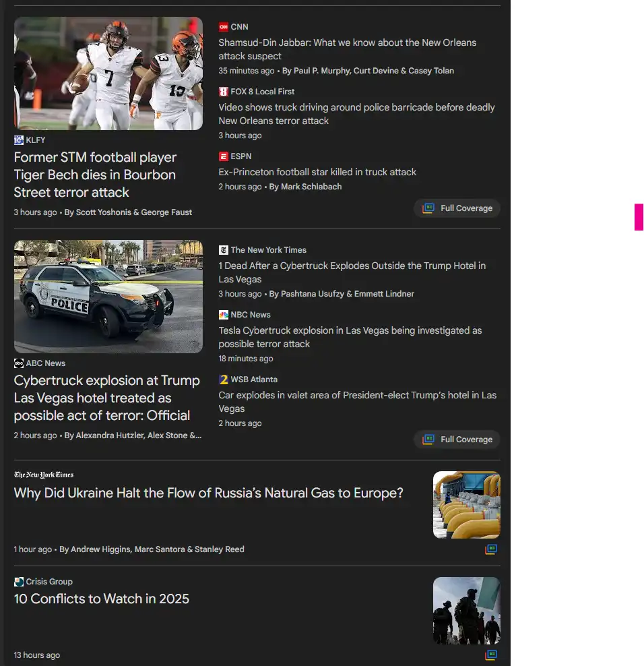Click 'NBC News' source name text
The image size is (644, 666).
pos(251,315)
